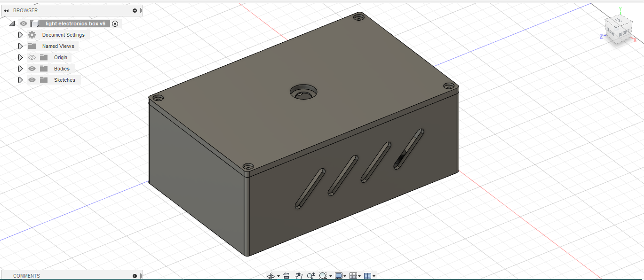
Task: Open the Viewports icon
Action: pyautogui.click(x=368, y=276)
